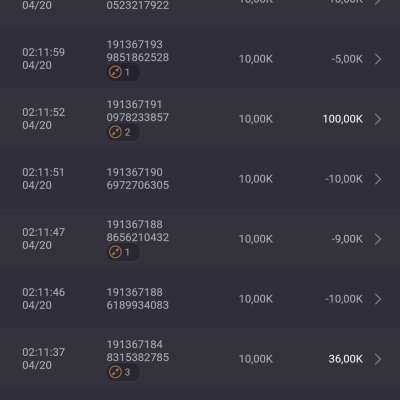Select bet ID 191367190 6972706305
Screen dimensions: 400x400
tap(138, 179)
